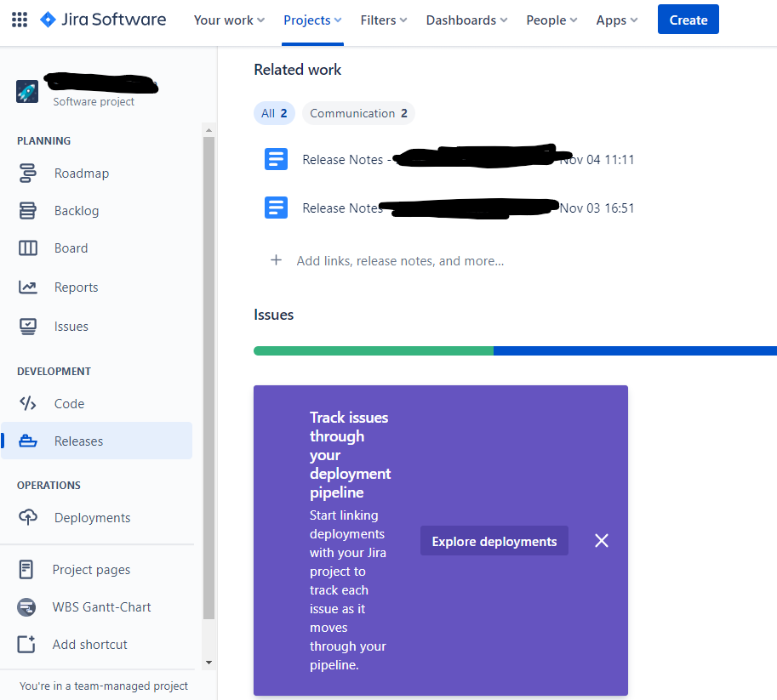Open Project pages from its page icon
This screenshot has height=700, width=777.
(x=26, y=570)
